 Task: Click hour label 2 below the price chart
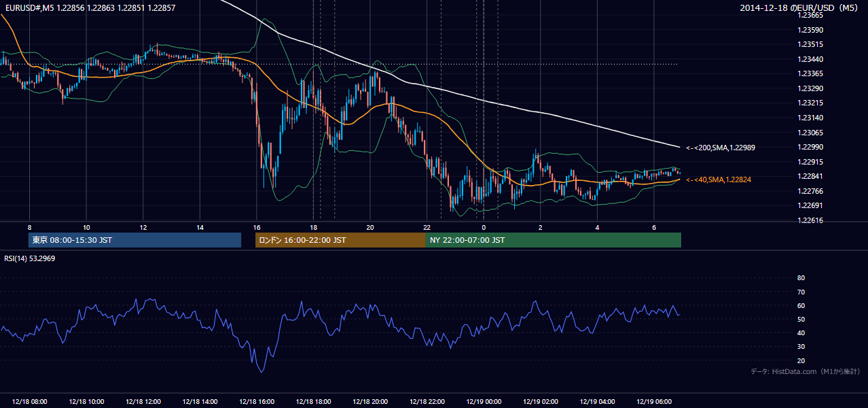point(540,227)
